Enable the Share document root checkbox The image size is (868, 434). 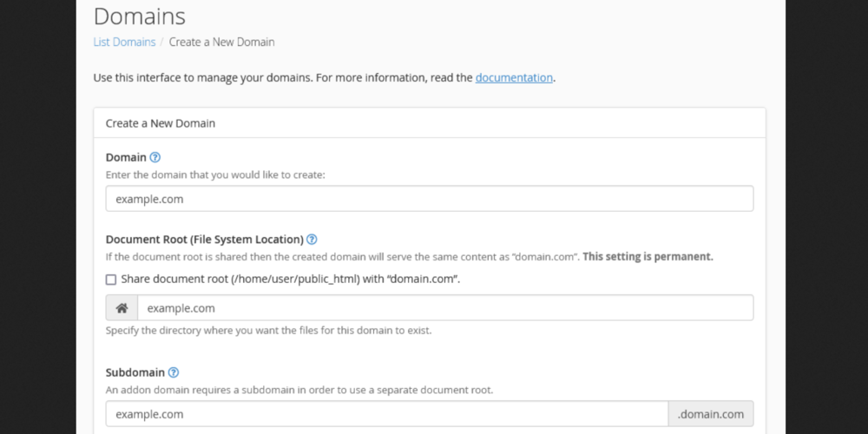[x=111, y=279]
